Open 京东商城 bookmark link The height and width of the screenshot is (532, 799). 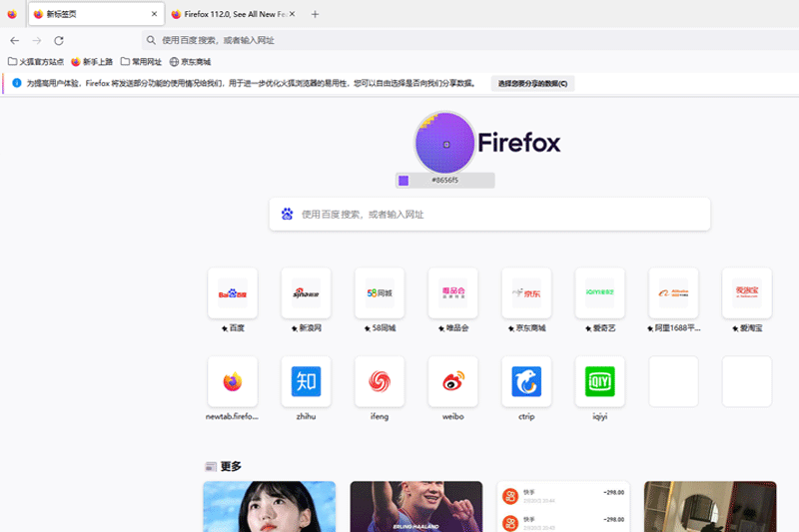click(x=190, y=62)
